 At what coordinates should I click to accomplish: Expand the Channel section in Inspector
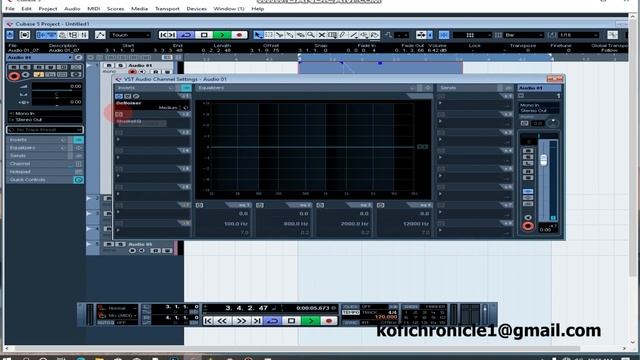45,164
